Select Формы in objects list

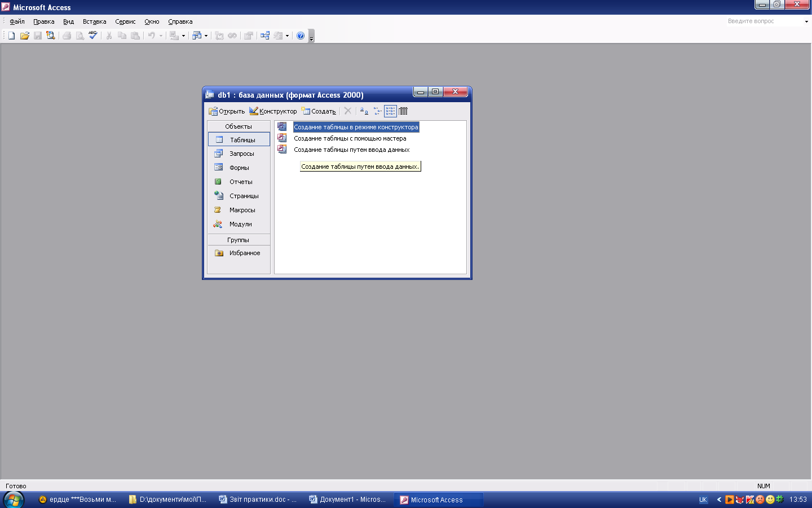tap(239, 168)
